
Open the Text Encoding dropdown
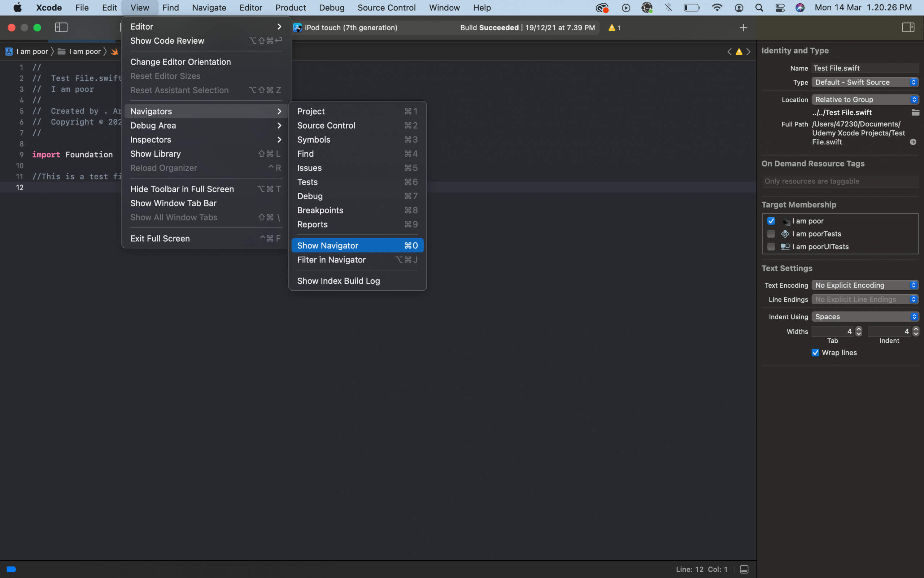pyautogui.click(x=865, y=285)
